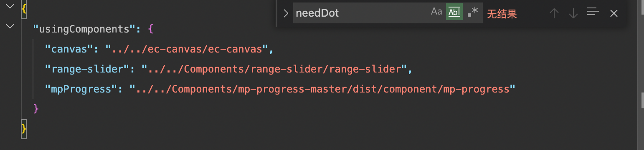Toggle Match Case (Aa) in find widget
The height and width of the screenshot is (150, 644).
436,12
